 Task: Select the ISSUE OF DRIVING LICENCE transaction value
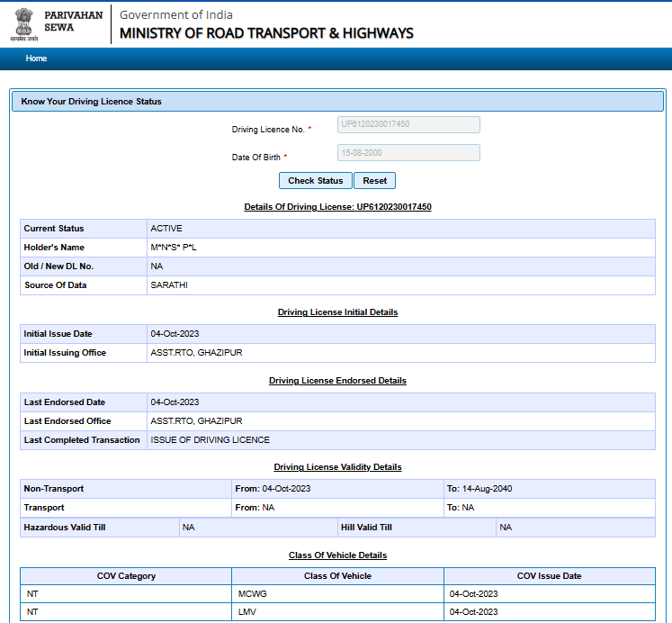click(210, 440)
